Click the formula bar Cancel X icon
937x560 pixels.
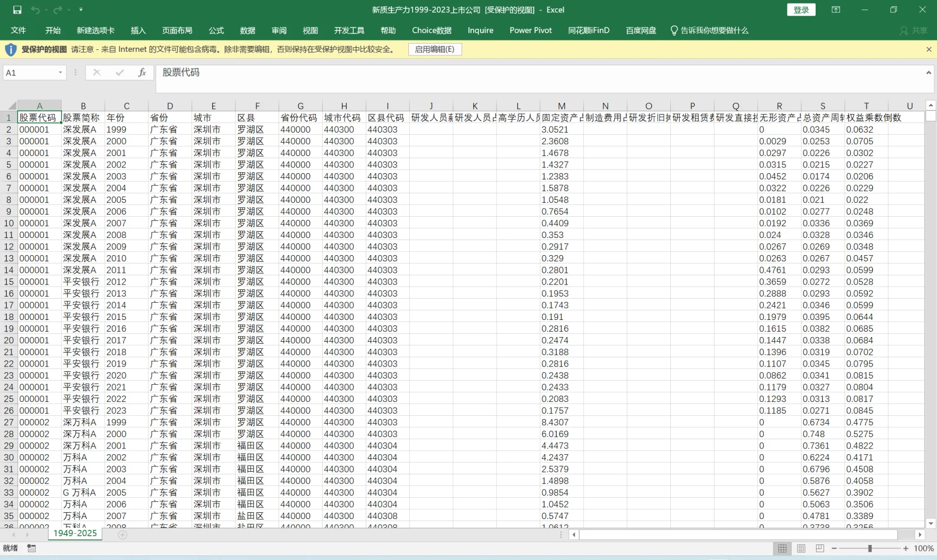pos(97,73)
